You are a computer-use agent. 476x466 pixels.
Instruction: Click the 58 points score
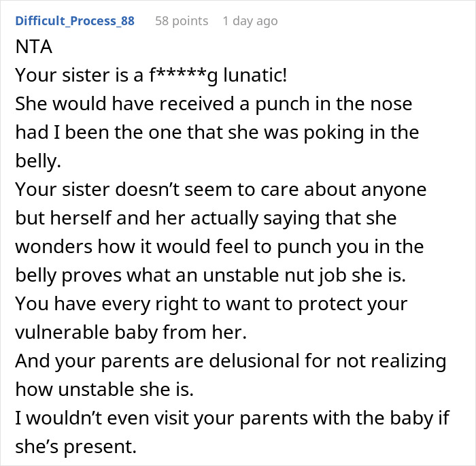point(182,21)
